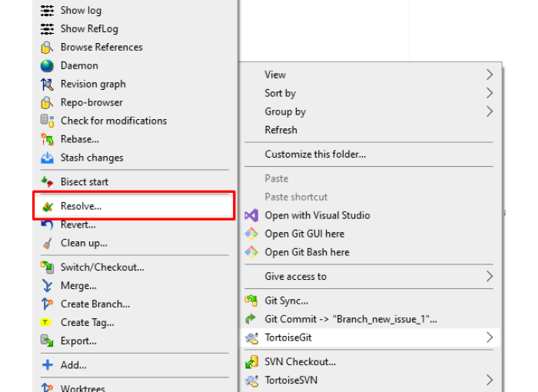Select Check for modifications
This screenshot has width=538, height=392.
point(134,121)
